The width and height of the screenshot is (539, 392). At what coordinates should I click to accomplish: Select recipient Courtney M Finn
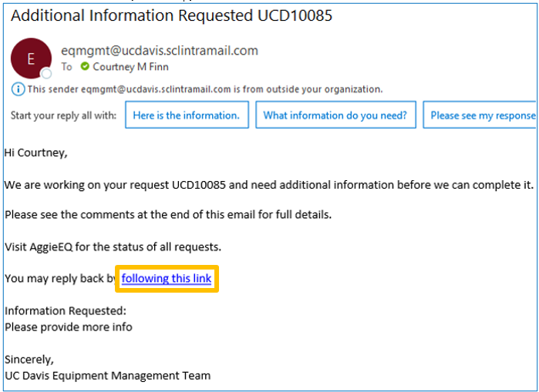tap(130, 66)
